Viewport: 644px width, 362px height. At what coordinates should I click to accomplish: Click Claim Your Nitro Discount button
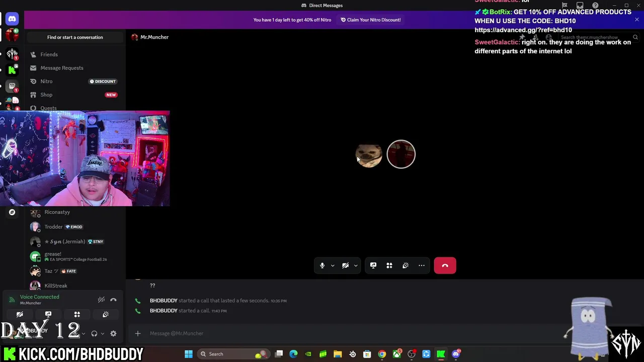(x=371, y=20)
